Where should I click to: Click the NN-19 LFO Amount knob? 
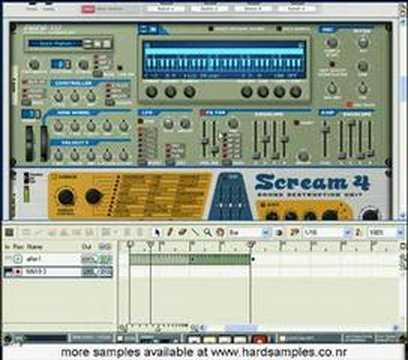(x=185, y=124)
